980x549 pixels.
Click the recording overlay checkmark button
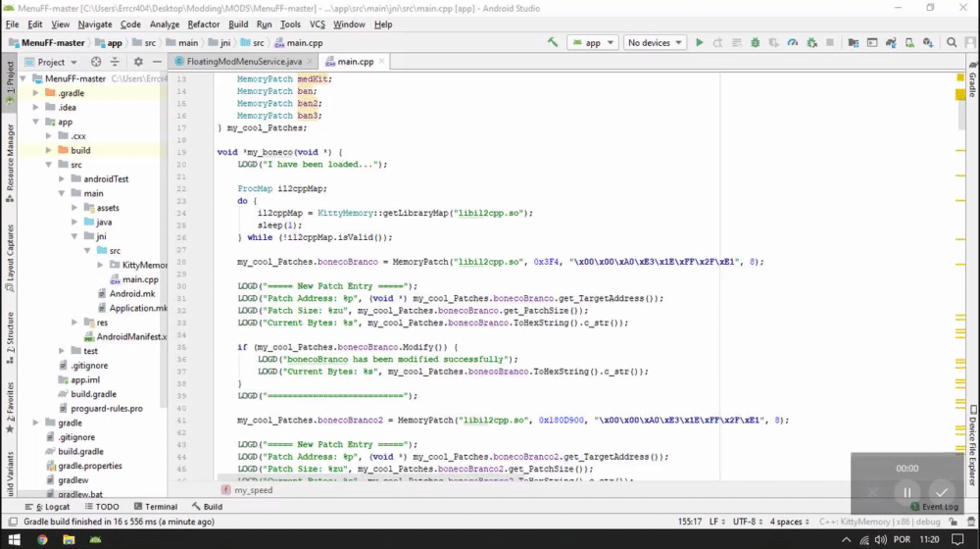[x=941, y=493]
